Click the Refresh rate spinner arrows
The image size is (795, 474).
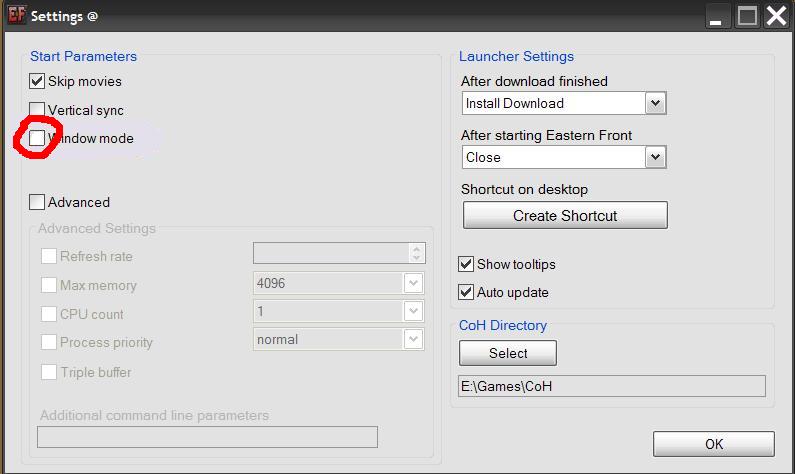[x=416, y=253]
